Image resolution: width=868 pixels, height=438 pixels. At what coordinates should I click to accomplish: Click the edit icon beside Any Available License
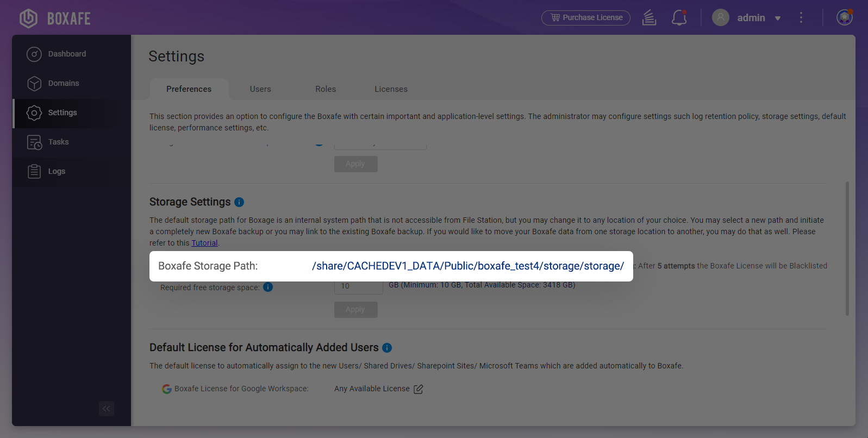coord(418,389)
